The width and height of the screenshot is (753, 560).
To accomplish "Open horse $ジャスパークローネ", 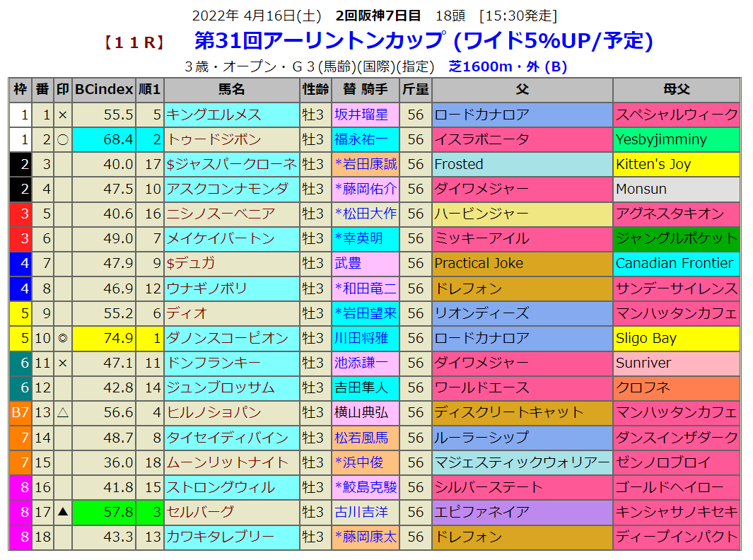I will (231, 164).
